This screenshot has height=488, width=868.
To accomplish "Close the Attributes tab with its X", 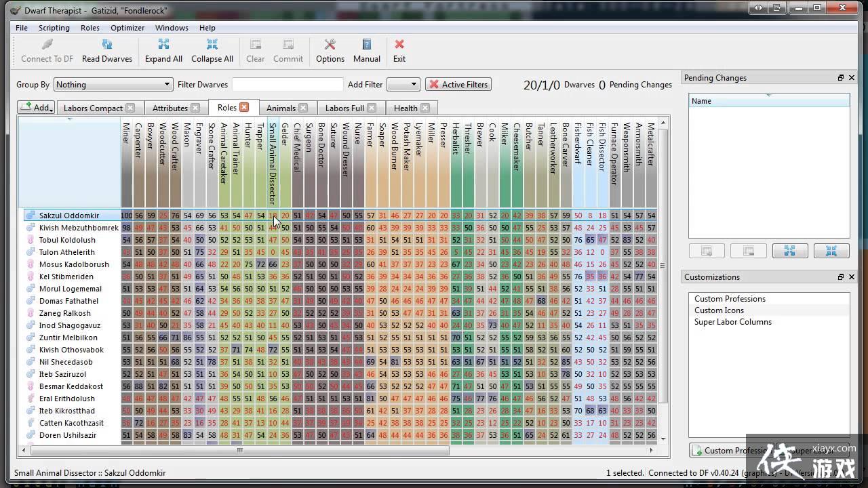I will (x=195, y=108).
